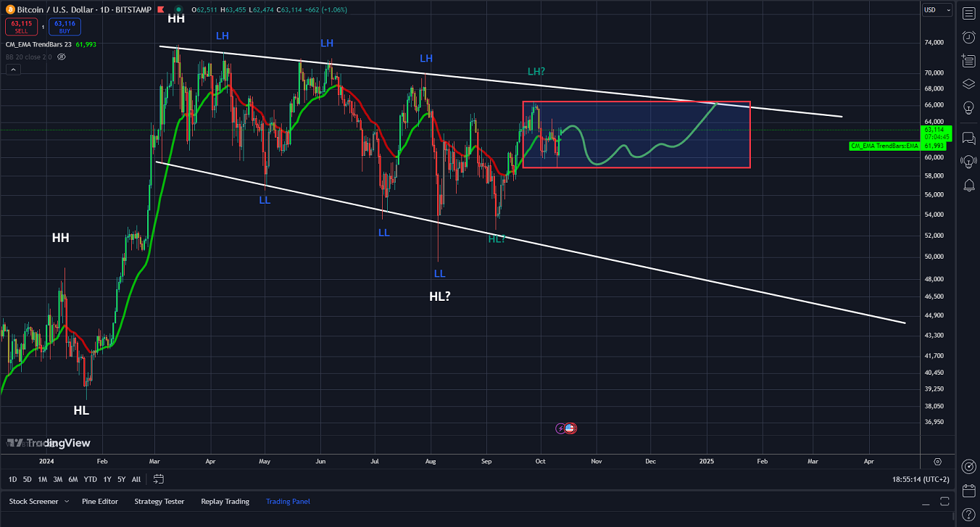Open the Watchlist panel in right sidebar
This screenshot has width=980, height=527.
[x=968, y=13]
